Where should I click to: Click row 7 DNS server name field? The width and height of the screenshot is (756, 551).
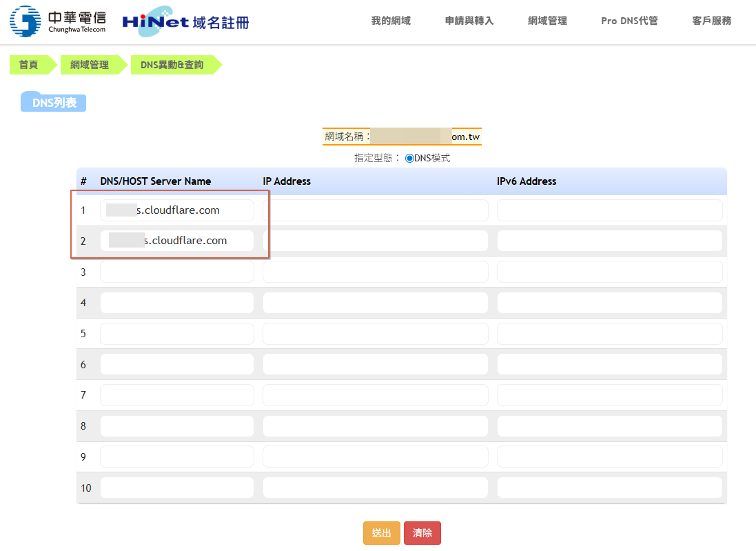[177, 394]
